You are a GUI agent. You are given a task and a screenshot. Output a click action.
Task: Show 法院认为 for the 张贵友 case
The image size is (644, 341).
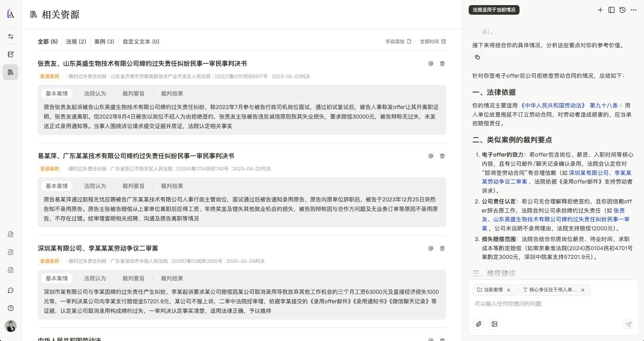95,94
